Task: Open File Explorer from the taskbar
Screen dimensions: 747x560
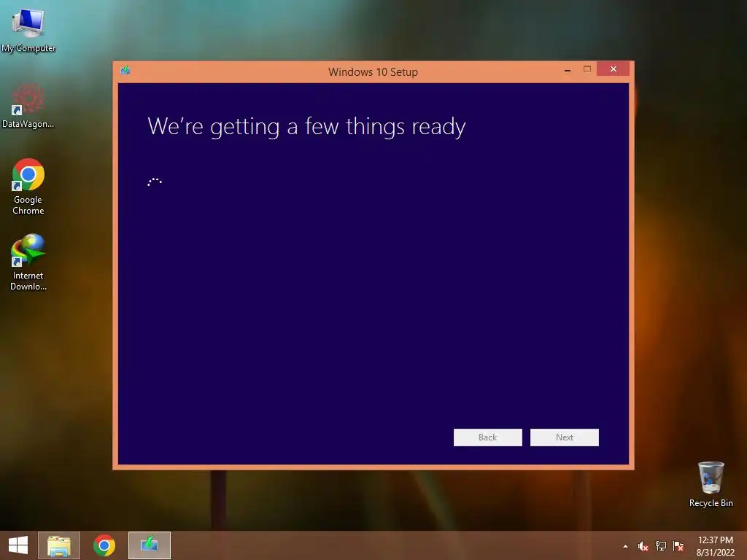Action: coord(59,545)
